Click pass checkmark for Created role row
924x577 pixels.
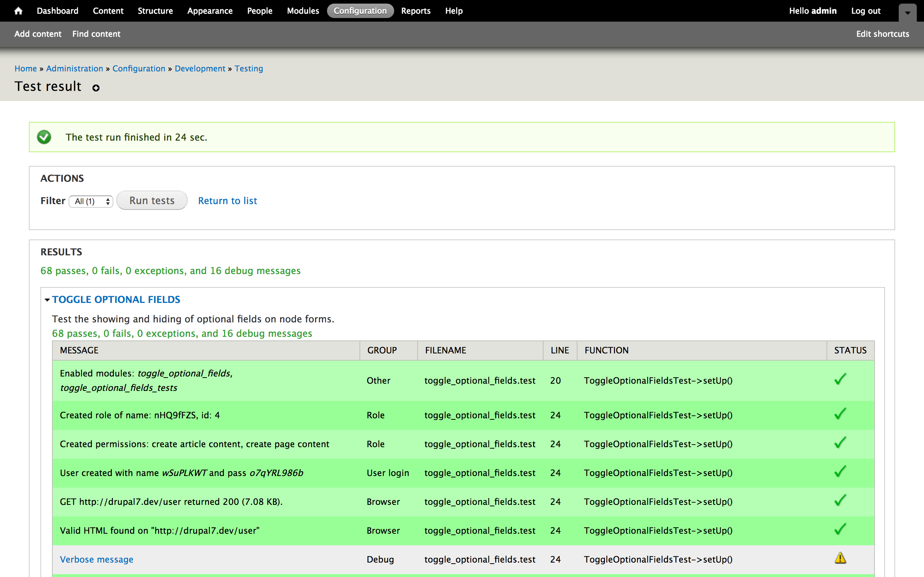click(x=840, y=414)
